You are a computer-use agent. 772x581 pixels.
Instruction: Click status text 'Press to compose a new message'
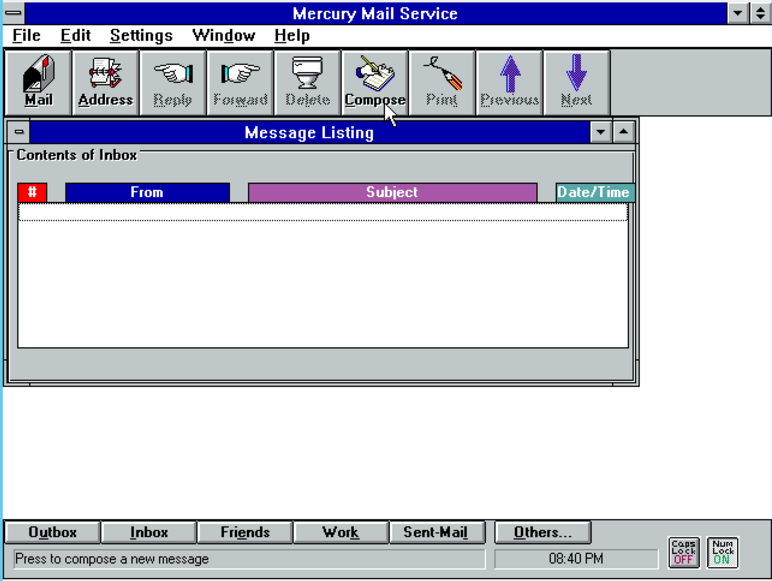[112, 559]
